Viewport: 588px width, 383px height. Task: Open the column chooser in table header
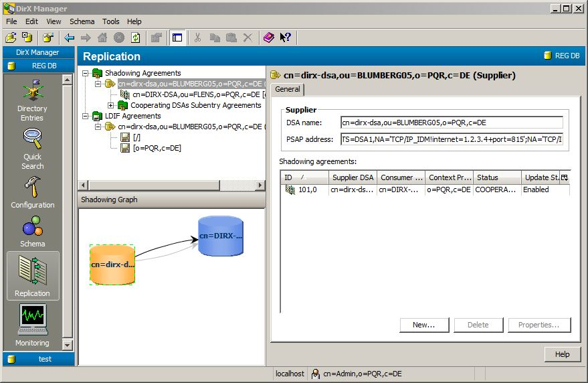(x=565, y=177)
